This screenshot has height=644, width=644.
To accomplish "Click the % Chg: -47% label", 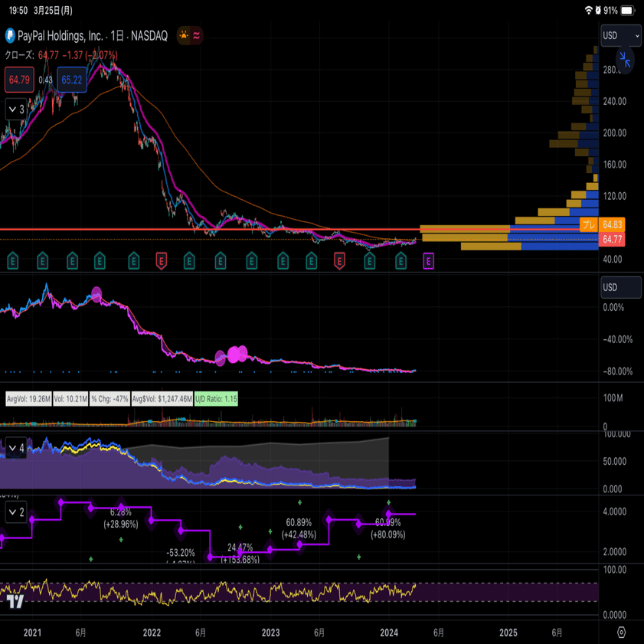I will point(110,399).
